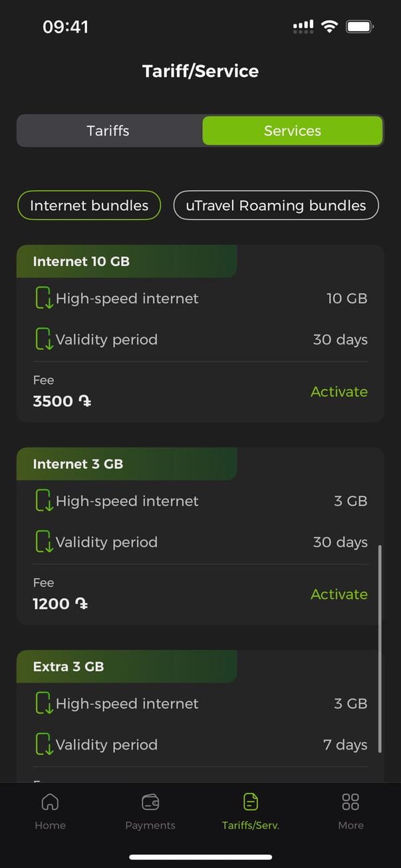This screenshot has width=401, height=868.
Task: Choose the uTravel Roaming bundles chip
Action: [x=276, y=206]
